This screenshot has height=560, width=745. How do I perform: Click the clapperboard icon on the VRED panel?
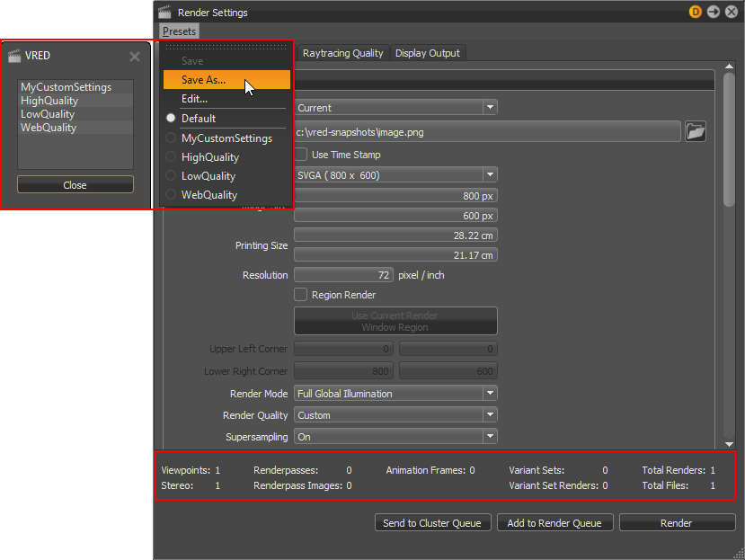coord(13,55)
